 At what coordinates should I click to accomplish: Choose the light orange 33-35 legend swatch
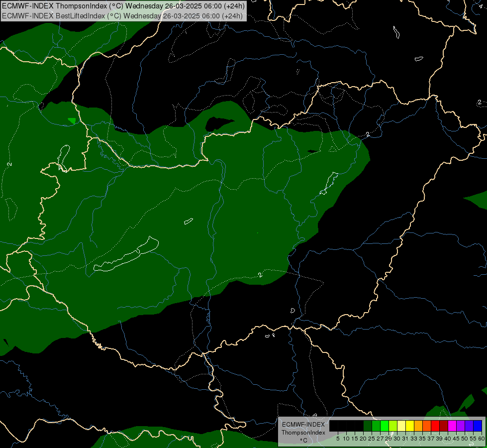(x=418, y=426)
